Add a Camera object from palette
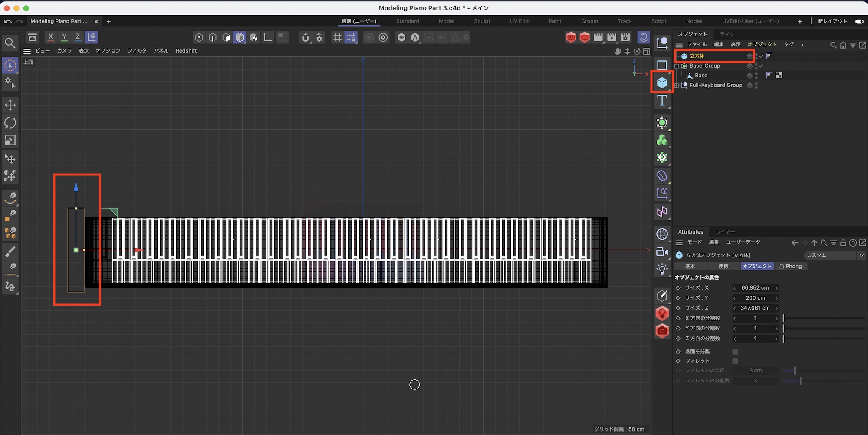This screenshot has height=435, width=868. tap(662, 252)
